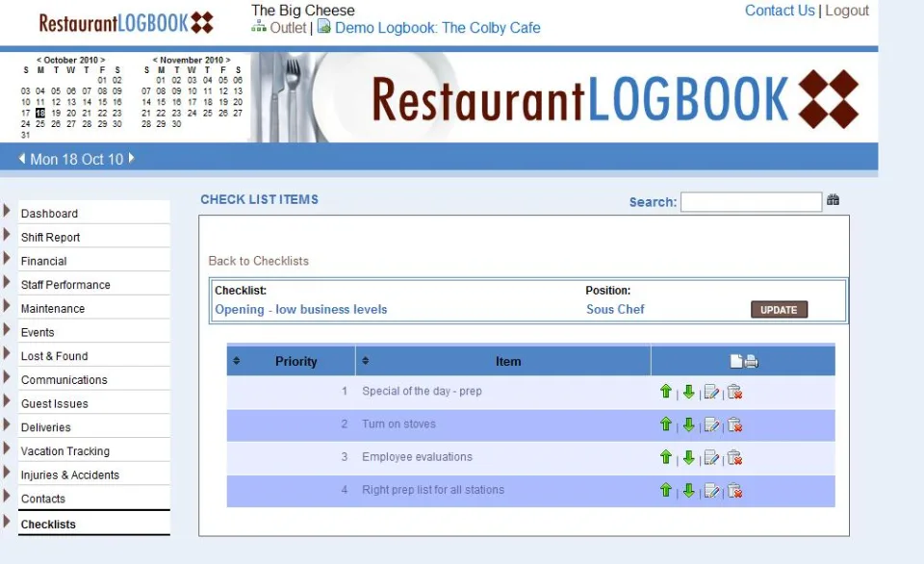Open Contact Us link
Screen dimensions: 924x564
click(x=780, y=11)
